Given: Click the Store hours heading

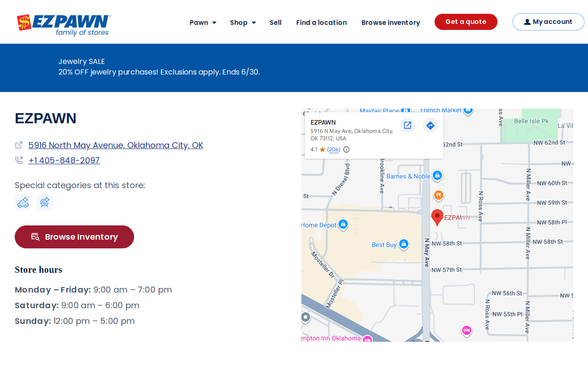Looking at the screenshot, I should click(39, 270).
